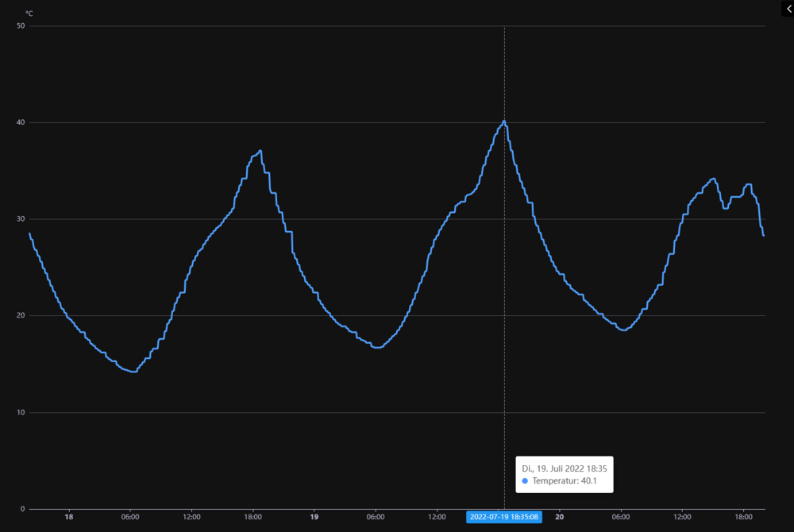The image size is (794, 532).
Task: Click the 06:00 tick following day 18
Action: (x=130, y=516)
